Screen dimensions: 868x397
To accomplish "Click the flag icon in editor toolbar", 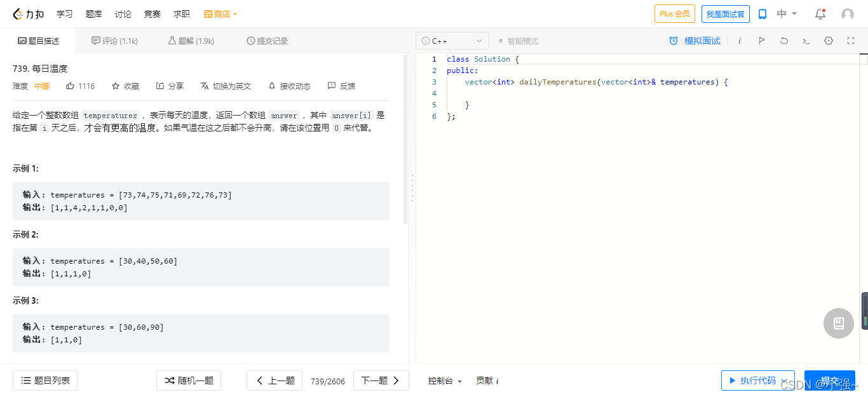I will pyautogui.click(x=761, y=41).
